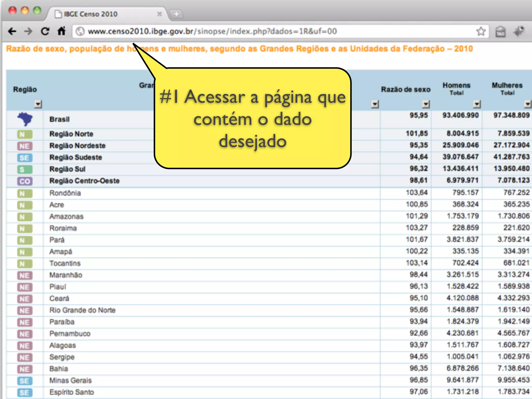Click the NE badge beside Maranhão
This screenshot has height=399, width=532.
click(25, 275)
